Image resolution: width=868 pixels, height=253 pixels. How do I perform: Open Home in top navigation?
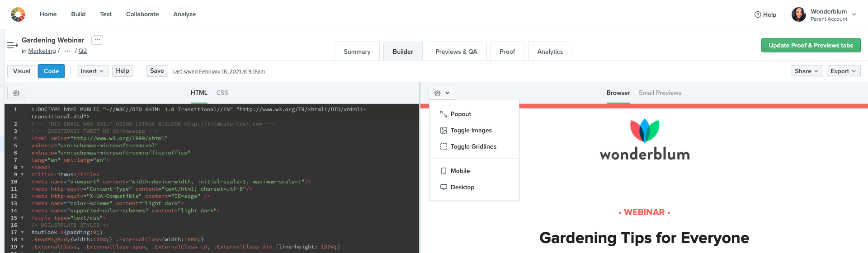pyautogui.click(x=48, y=14)
